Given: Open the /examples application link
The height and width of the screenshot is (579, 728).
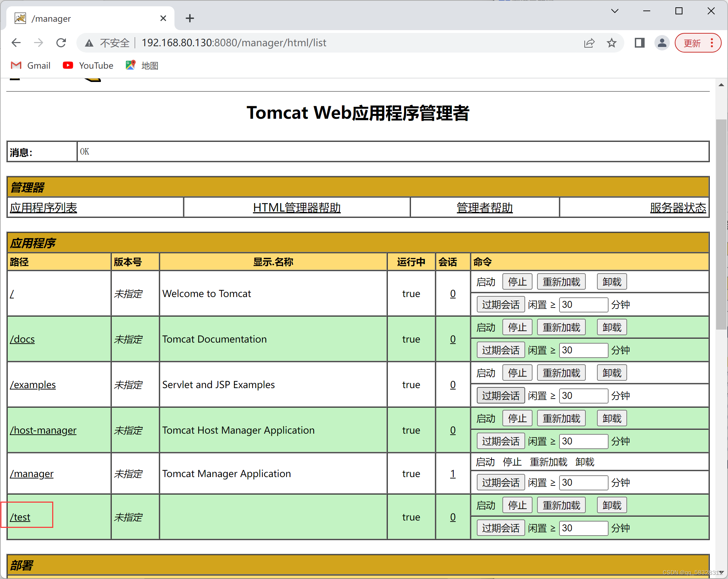Looking at the screenshot, I should (33, 385).
